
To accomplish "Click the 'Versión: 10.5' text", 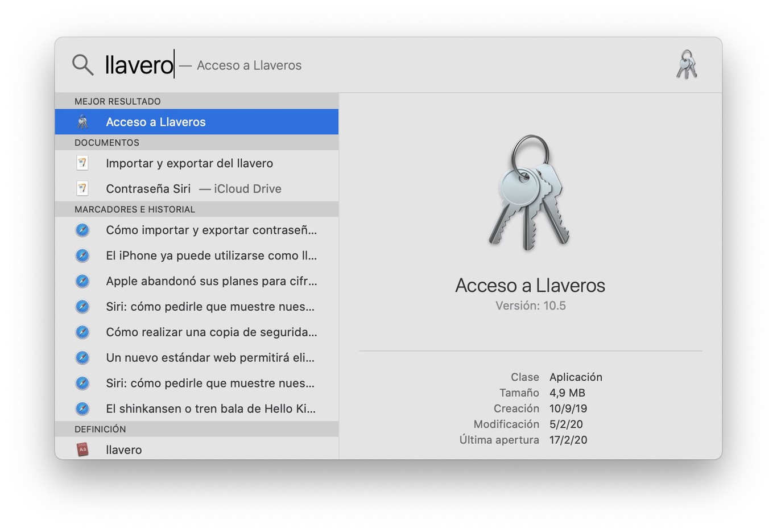I will coord(531,306).
